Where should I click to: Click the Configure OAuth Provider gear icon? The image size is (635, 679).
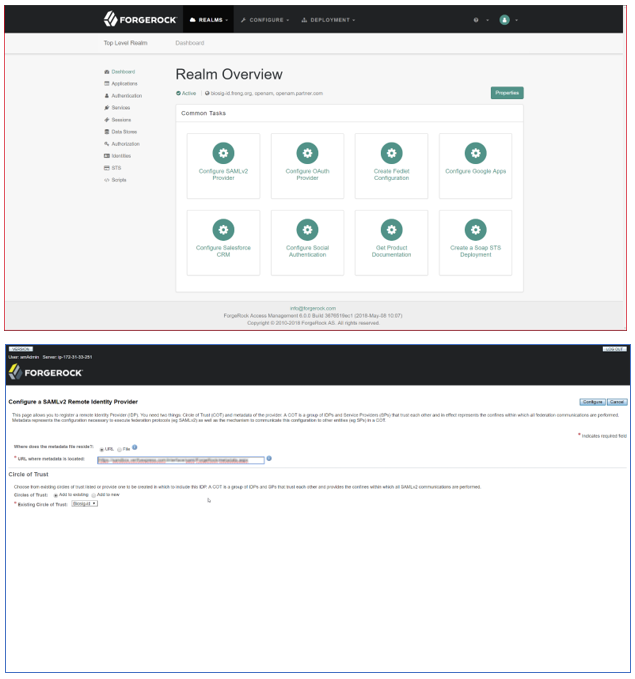click(307, 153)
